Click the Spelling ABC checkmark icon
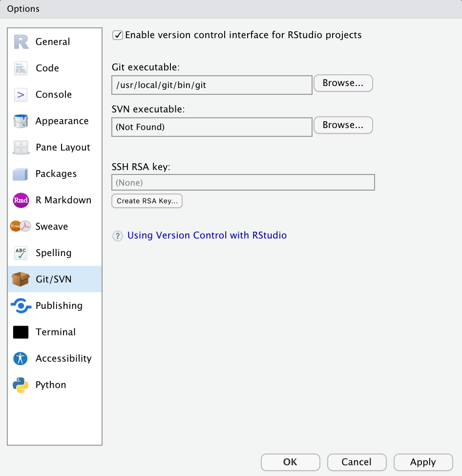This screenshot has height=476, width=462. click(x=21, y=253)
